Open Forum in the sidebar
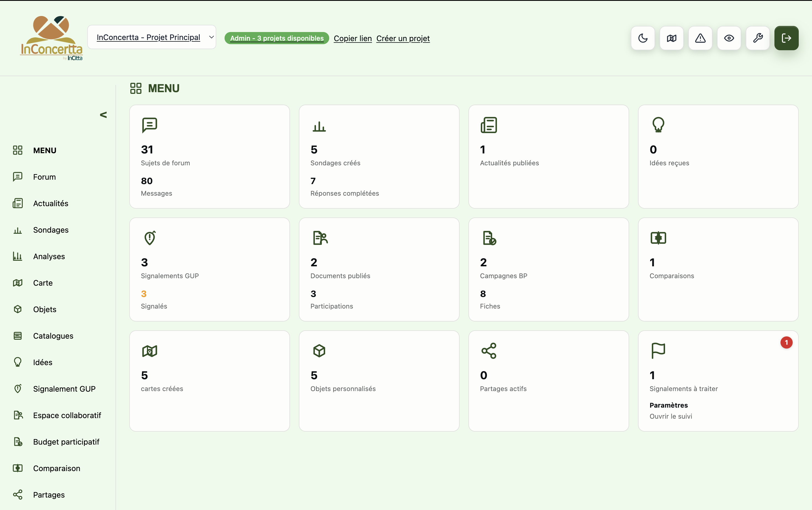The width and height of the screenshot is (812, 510). tap(44, 177)
